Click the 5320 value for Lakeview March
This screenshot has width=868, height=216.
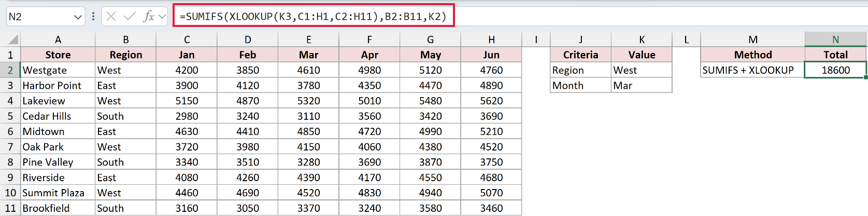[x=308, y=101]
